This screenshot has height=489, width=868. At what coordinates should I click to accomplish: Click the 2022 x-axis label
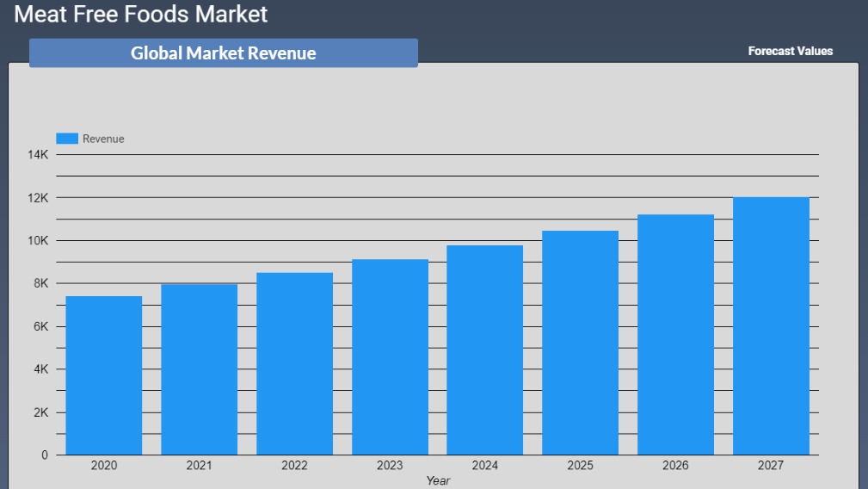tap(294, 466)
